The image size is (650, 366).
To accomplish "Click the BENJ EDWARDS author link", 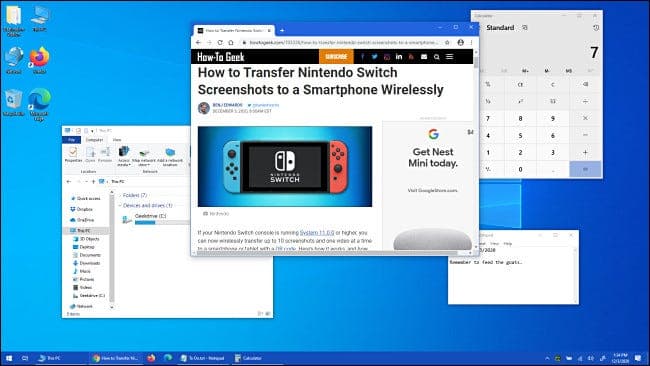I will coord(228,105).
